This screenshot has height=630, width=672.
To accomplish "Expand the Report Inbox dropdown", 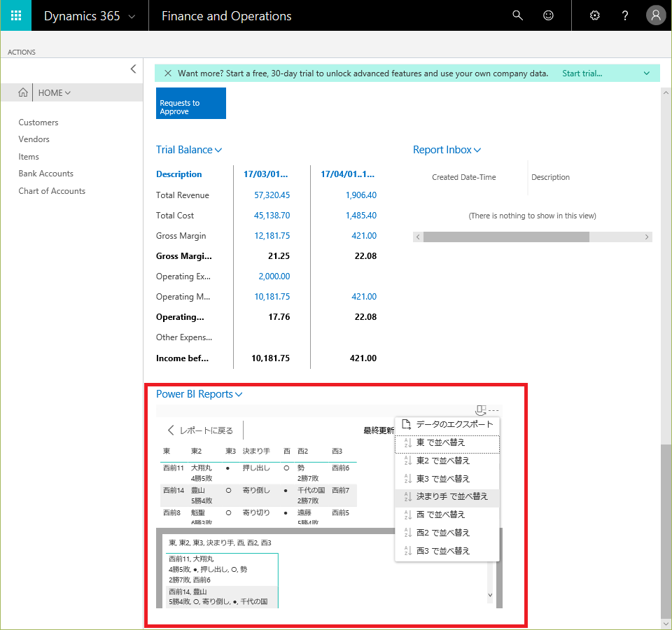I will tap(477, 150).
